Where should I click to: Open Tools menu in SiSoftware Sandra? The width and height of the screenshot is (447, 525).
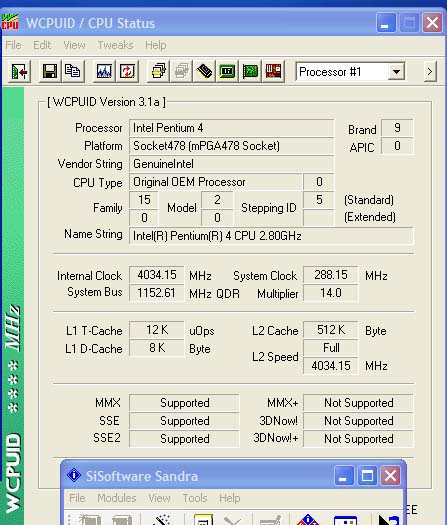(x=195, y=498)
